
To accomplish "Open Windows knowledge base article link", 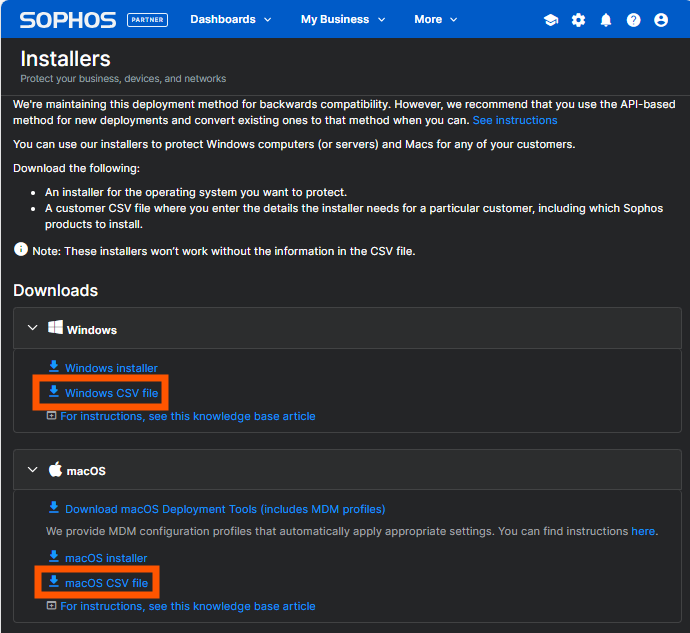I will [188, 416].
